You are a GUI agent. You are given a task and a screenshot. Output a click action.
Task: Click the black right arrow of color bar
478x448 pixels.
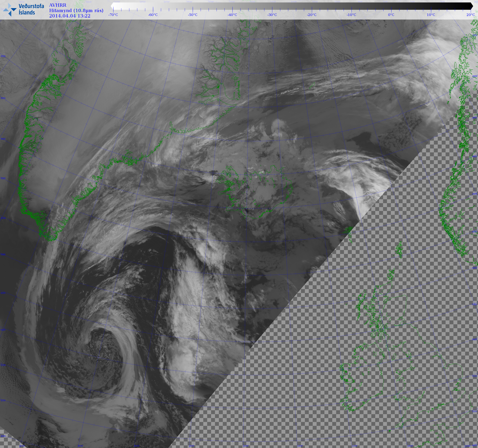point(471,6)
